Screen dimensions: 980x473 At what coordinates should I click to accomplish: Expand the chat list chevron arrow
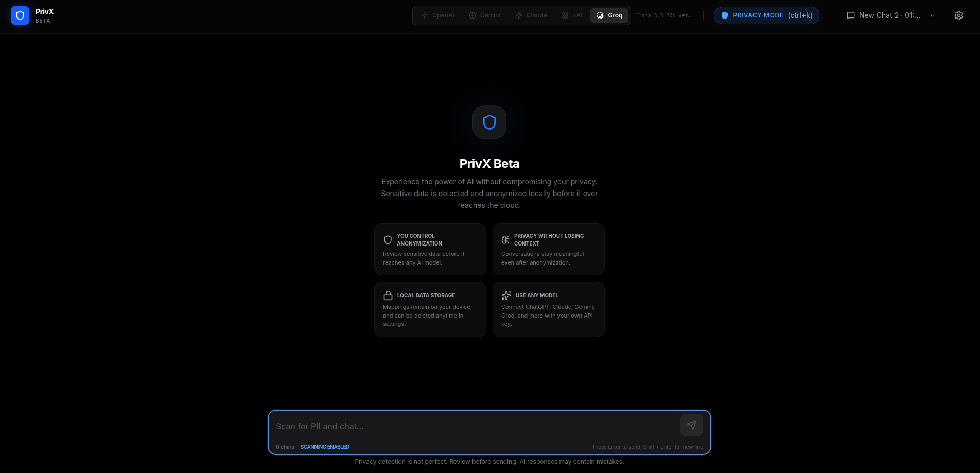(x=932, y=15)
